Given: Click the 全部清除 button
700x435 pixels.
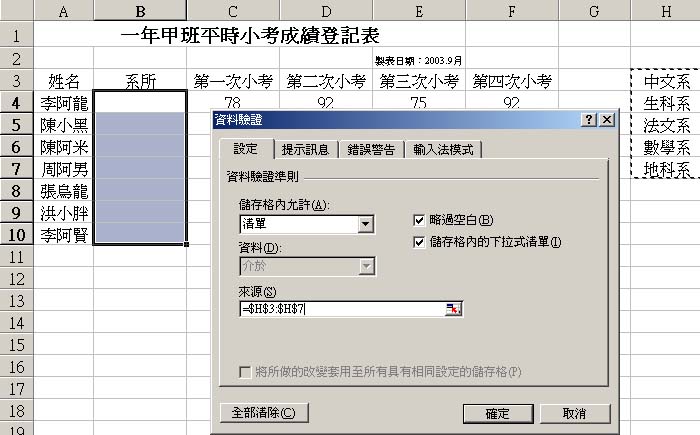Looking at the screenshot, I should (x=264, y=412).
